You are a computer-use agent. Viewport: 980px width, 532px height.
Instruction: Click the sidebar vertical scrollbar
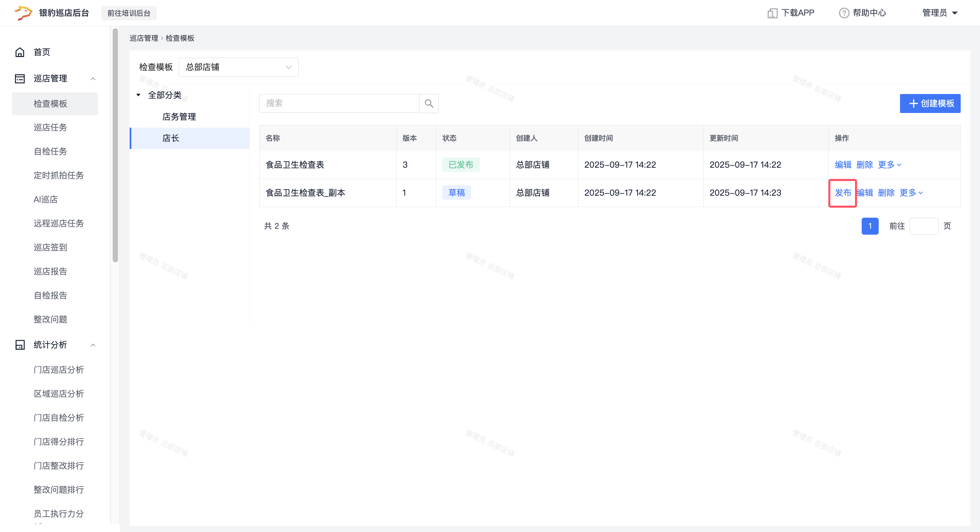115,145
